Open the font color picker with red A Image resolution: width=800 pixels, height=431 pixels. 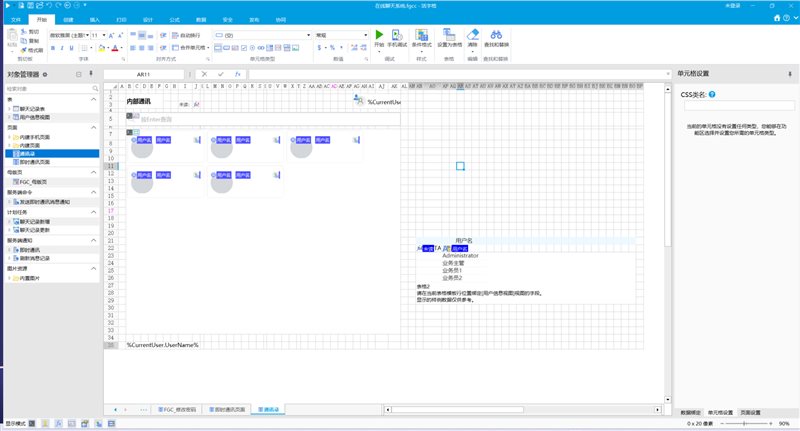click(115, 48)
